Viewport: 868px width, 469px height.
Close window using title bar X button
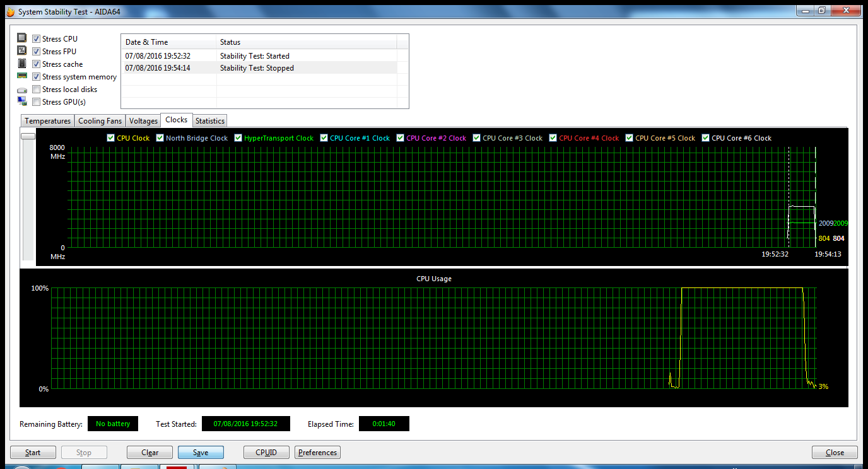(x=845, y=10)
